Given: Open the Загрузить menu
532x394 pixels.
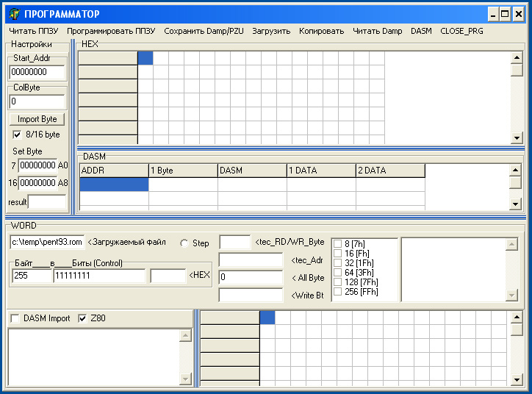Looking at the screenshot, I should [x=271, y=31].
